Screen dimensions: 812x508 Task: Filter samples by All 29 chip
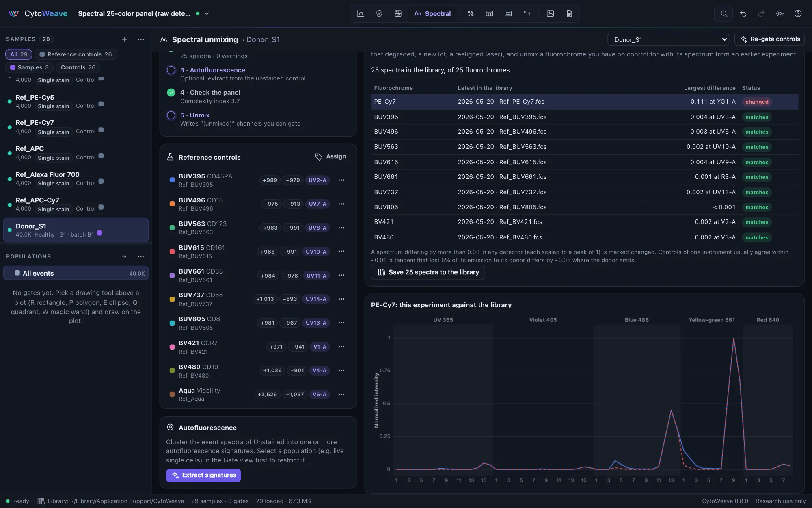tap(19, 54)
